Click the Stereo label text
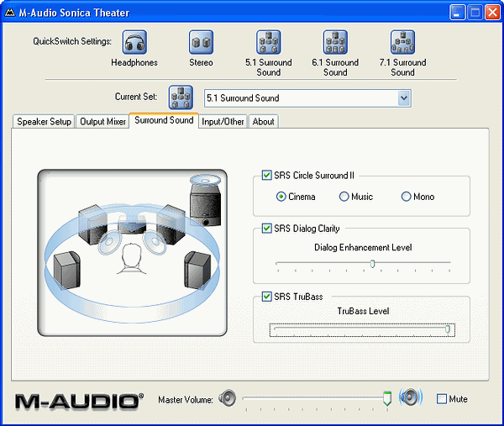This screenshot has width=504, height=426. [201, 62]
